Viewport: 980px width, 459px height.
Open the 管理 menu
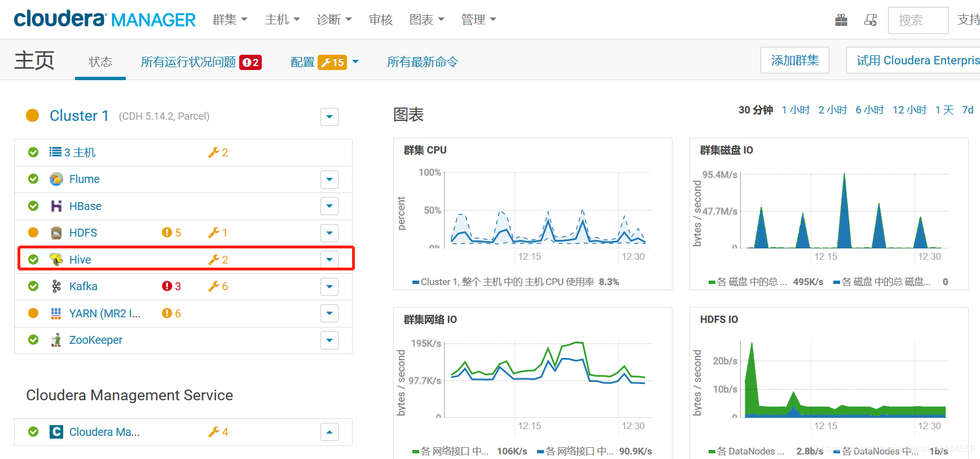pyautogui.click(x=478, y=20)
